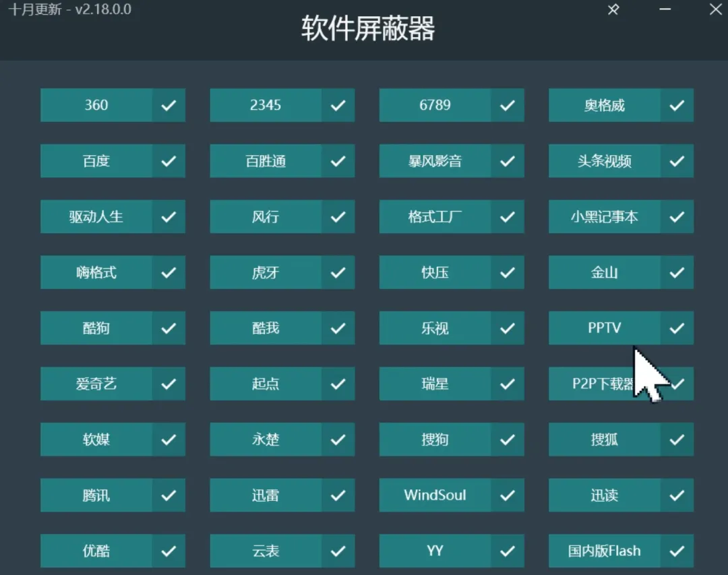This screenshot has width=728, height=575.
Task: Toggle the 永楚 checkmark
Action: 338,440
